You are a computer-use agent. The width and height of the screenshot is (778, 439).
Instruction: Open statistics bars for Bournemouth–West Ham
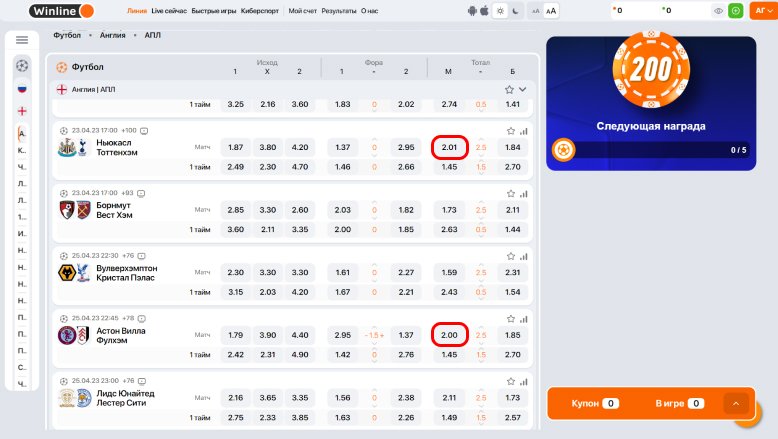coord(523,193)
